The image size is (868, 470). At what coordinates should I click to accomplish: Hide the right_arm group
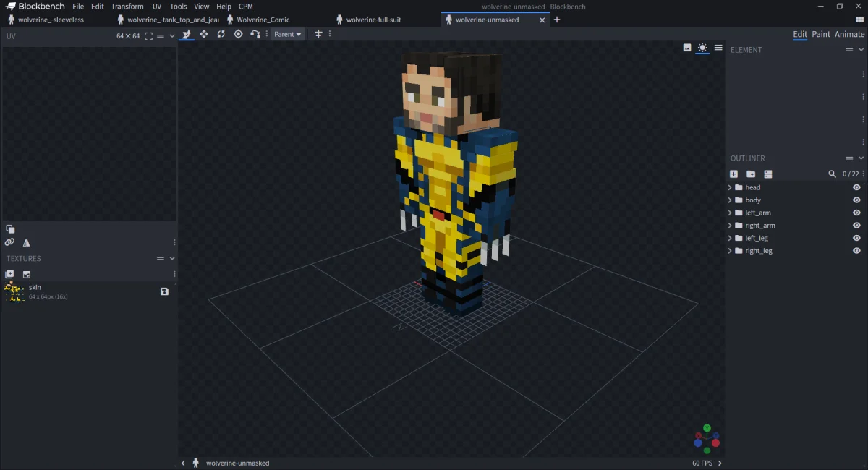(x=856, y=226)
